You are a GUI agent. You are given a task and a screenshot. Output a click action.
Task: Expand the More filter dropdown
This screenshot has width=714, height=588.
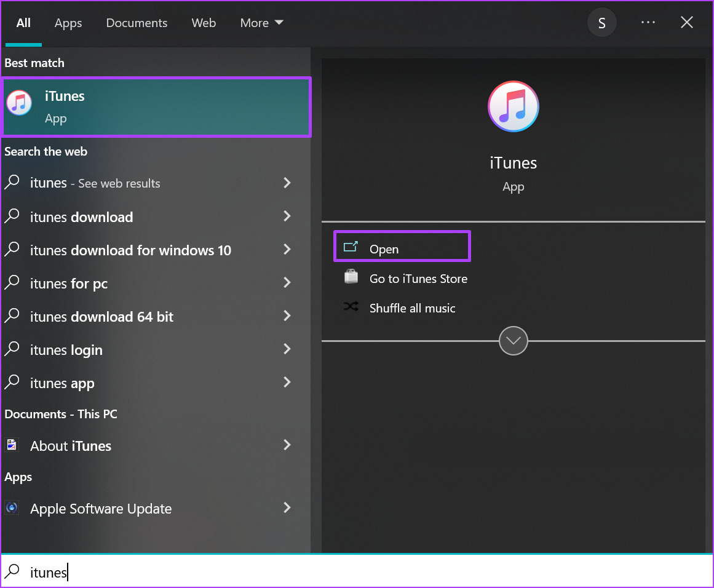(262, 23)
